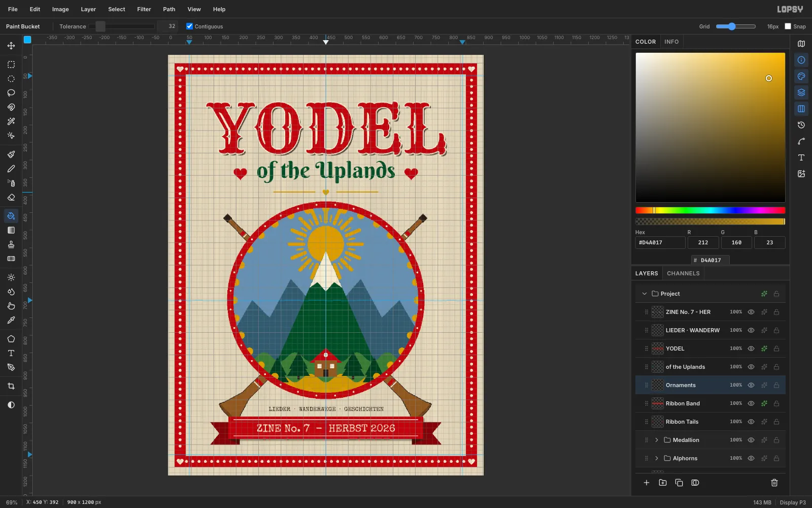Adjust the Tolerance slider

coord(122,26)
